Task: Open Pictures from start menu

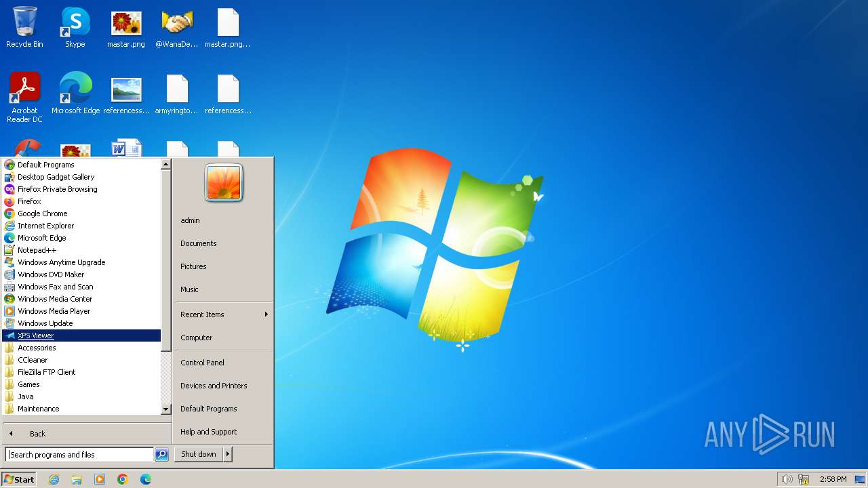Action: tap(224, 266)
